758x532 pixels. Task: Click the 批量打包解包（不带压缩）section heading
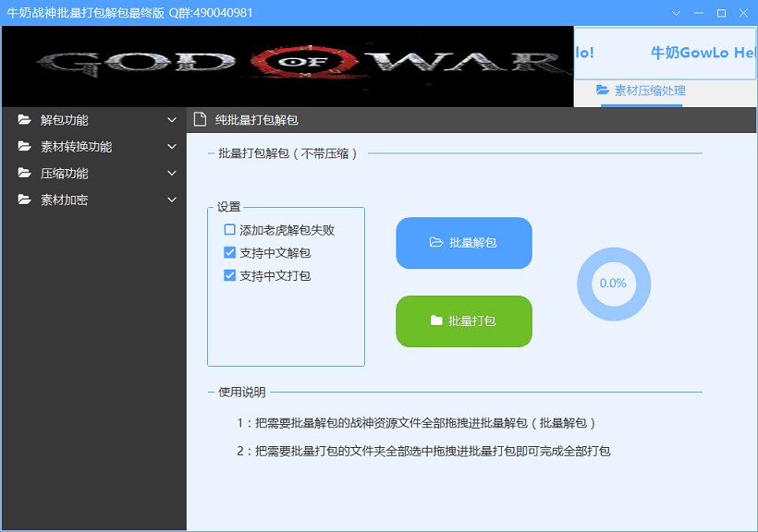coord(287,153)
